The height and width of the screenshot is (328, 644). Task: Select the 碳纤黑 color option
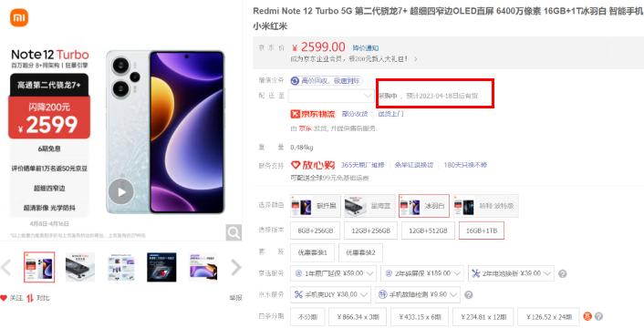point(316,206)
